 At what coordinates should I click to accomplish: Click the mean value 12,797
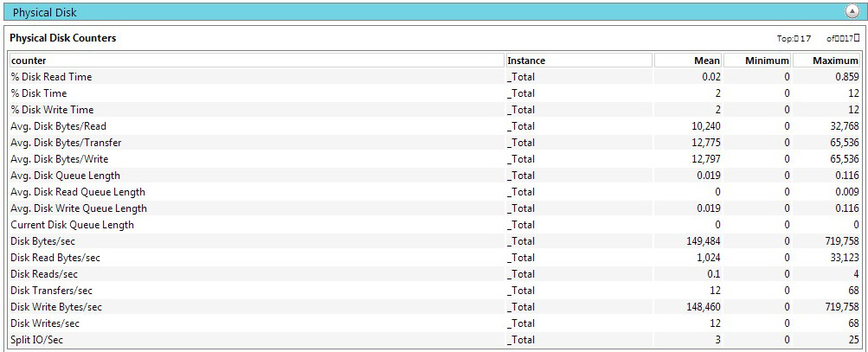pos(706,159)
